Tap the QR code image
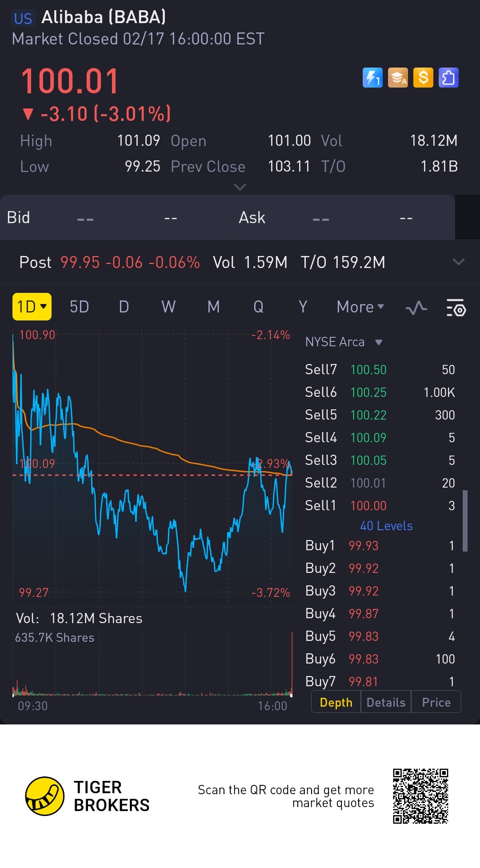This screenshot has height=868, width=480. coord(420,796)
